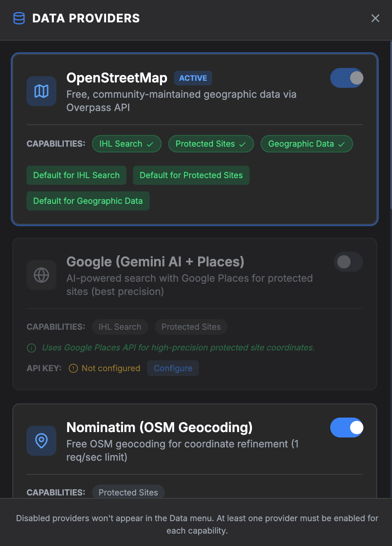Click the Nominatim location pin icon
Viewport: 392px width, 546px height.
(x=41, y=441)
